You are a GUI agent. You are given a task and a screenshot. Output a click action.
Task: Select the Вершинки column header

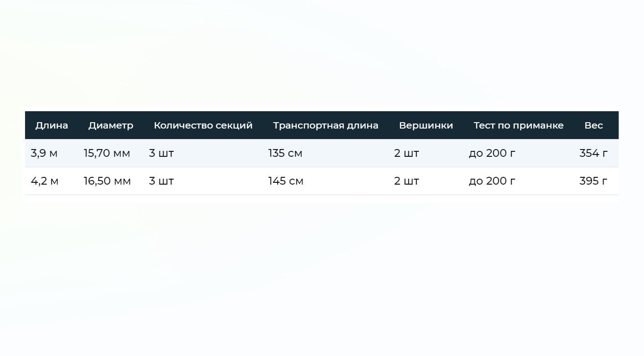(426, 125)
